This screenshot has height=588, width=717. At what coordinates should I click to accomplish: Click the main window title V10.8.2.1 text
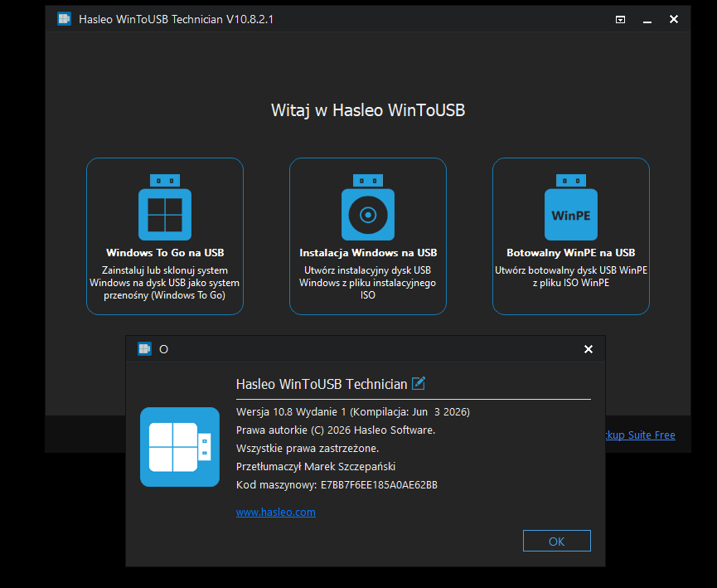[x=176, y=19]
